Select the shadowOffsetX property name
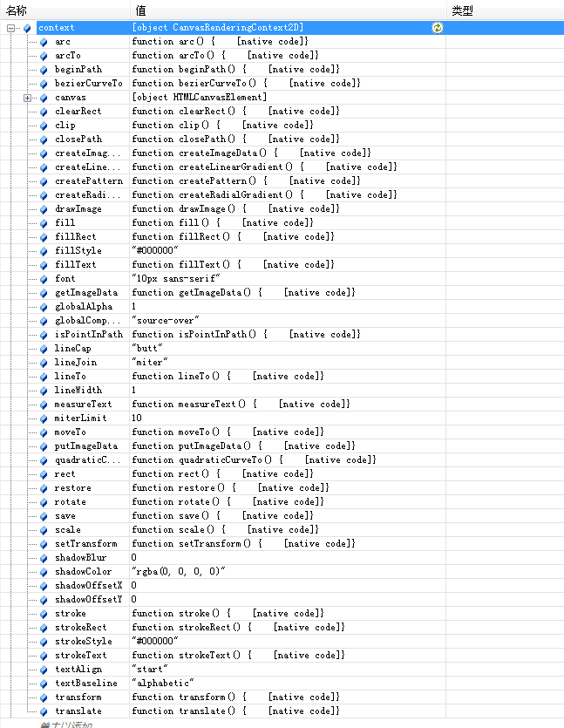This screenshot has height=728, width=564. coord(89,586)
